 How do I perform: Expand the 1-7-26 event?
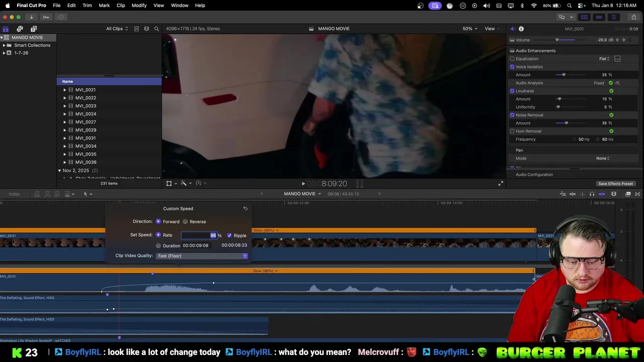click(x=4, y=53)
